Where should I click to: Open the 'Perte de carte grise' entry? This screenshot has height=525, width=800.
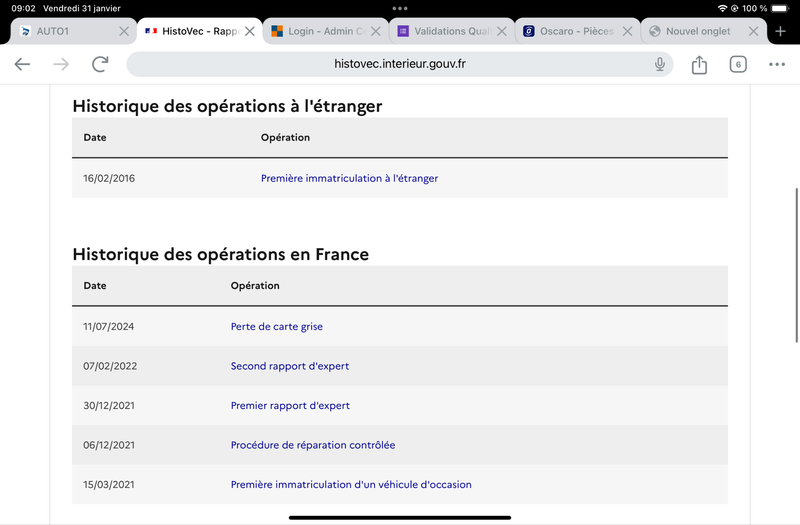click(x=277, y=327)
